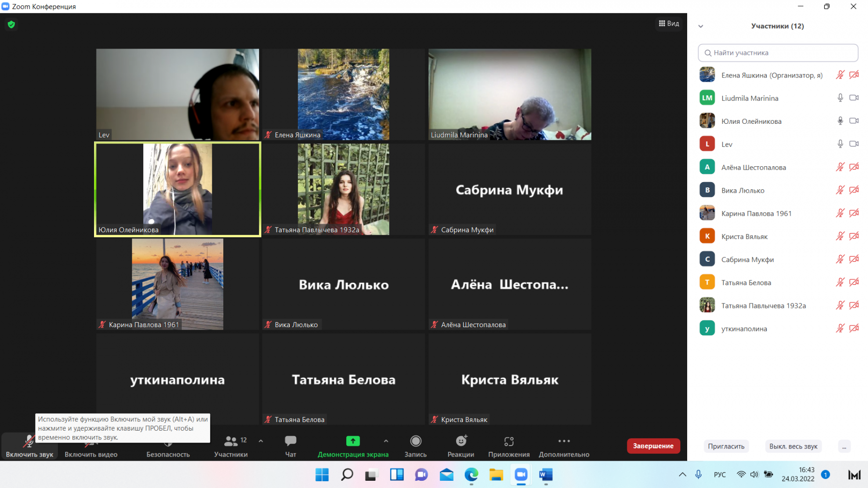Screen dimensions: 868x488
Task: Select Юлия Олейникова highlighted video tile
Action: point(177,189)
